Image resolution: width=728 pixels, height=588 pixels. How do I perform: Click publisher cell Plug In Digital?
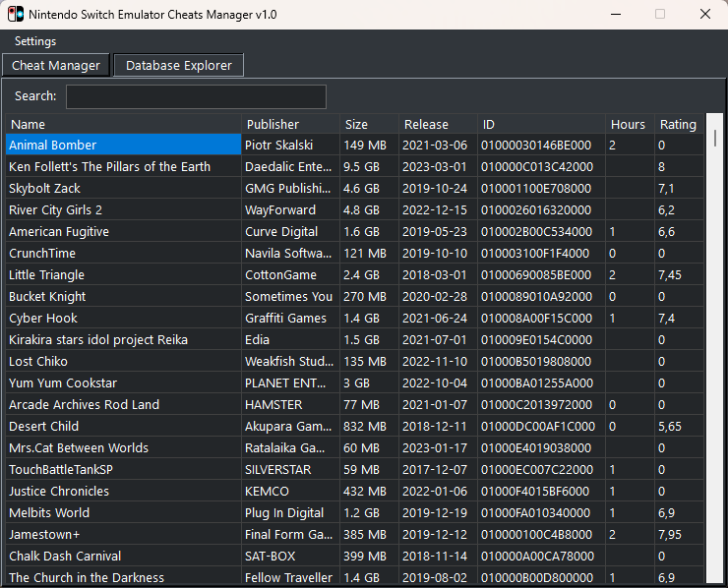coord(290,513)
